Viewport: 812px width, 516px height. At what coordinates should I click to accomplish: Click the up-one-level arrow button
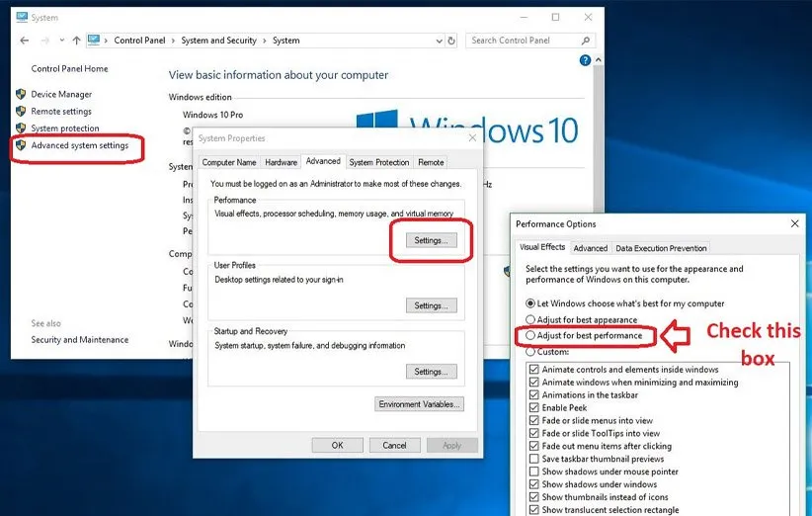(76, 41)
